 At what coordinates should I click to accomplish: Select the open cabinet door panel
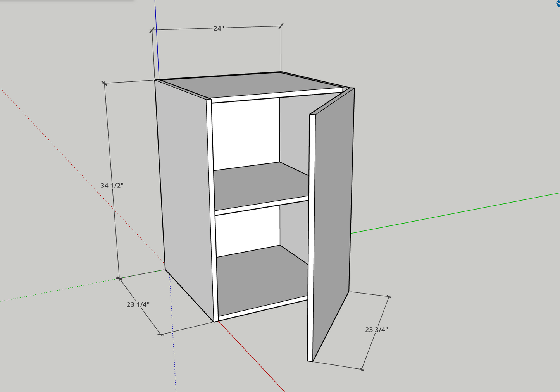click(x=333, y=225)
